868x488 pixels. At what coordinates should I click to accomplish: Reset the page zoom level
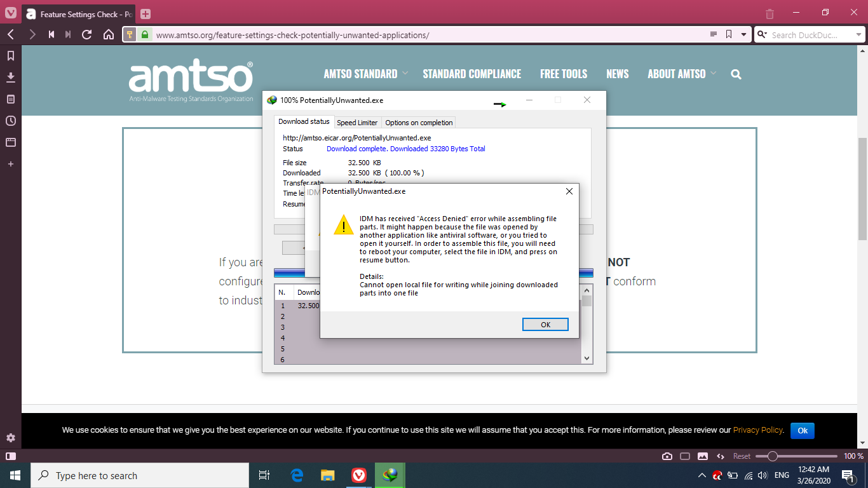[x=742, y=456]
